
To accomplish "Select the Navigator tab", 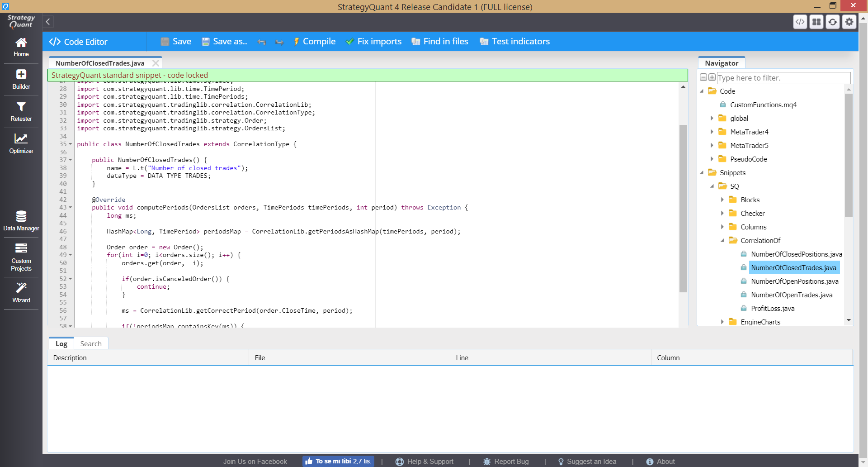I will coord(722,63).
